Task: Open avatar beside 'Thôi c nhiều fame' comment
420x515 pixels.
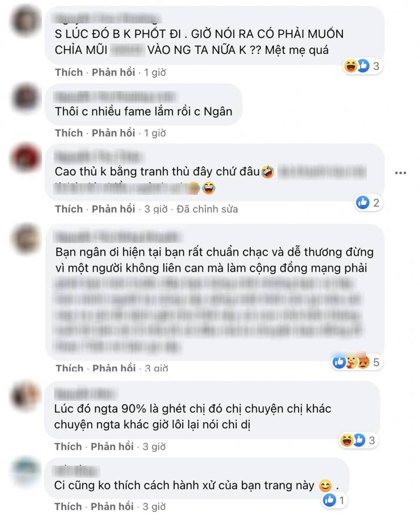Action: coord(26,98)
